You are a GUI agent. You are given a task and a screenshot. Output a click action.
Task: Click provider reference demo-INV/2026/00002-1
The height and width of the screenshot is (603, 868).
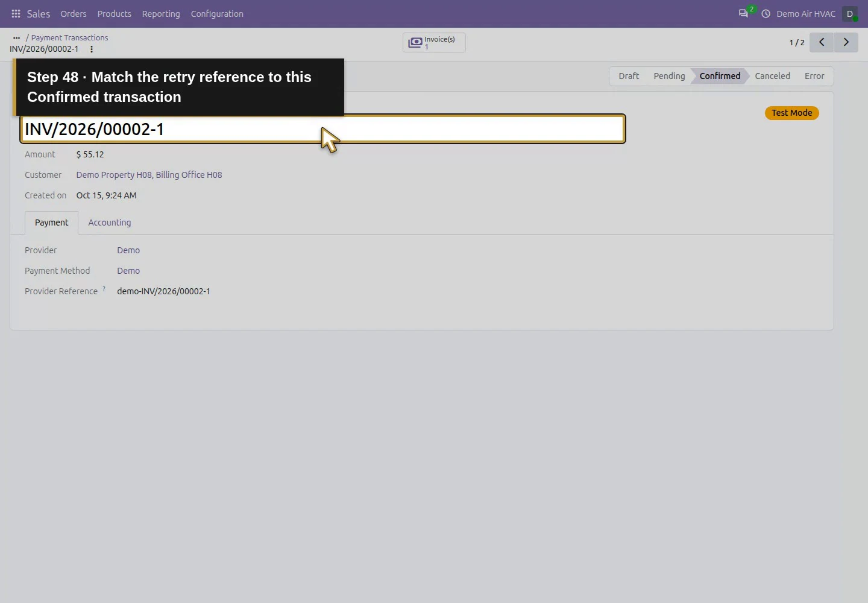[164, 291]
